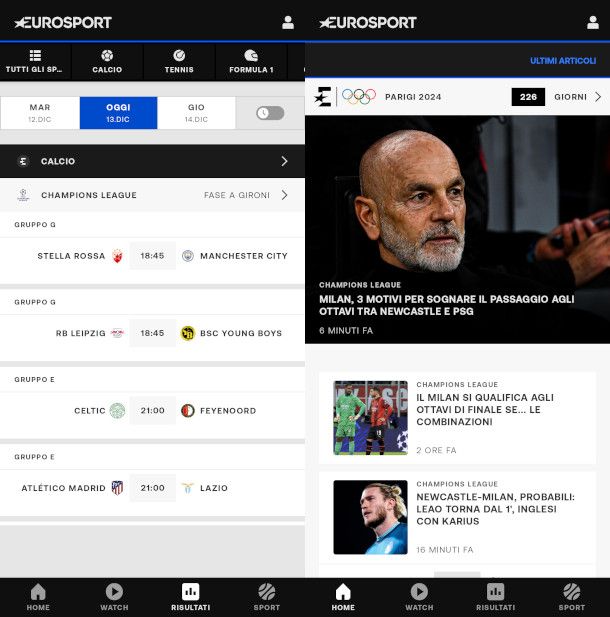Tap Feyenoord club crest
The height and width of the screenshot is (617, 610).
[x=188, y=411]
